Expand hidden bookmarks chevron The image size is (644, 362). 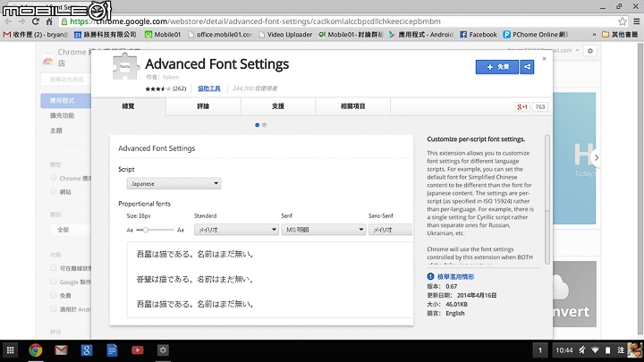(x=594, y=35)
